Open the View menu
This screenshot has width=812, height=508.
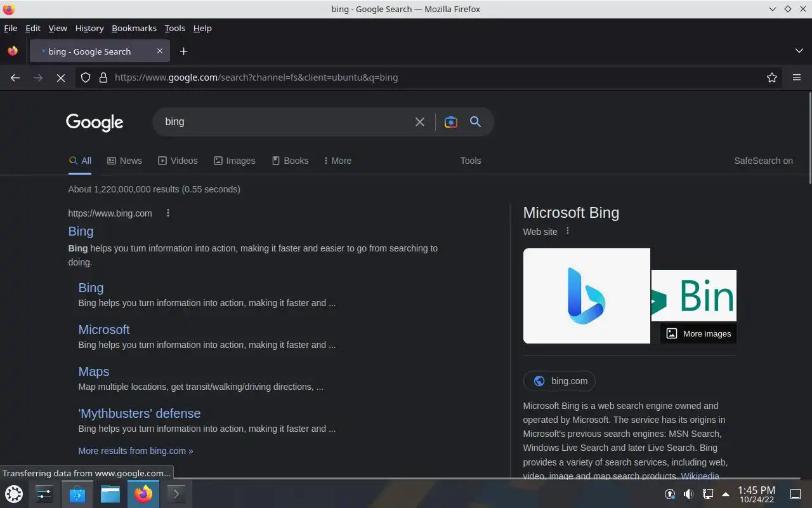tap(58, 28)
